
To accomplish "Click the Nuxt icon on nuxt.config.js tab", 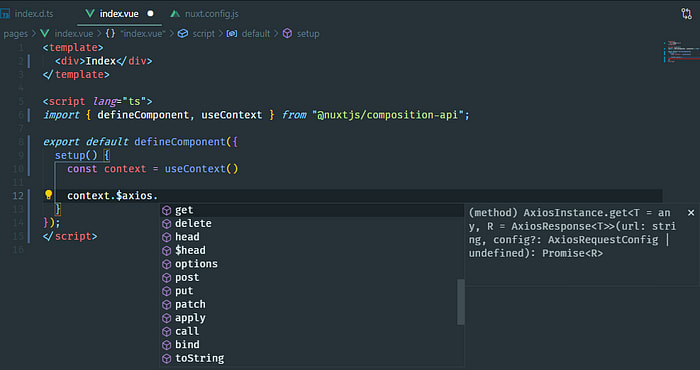I will tap(175, 14).
